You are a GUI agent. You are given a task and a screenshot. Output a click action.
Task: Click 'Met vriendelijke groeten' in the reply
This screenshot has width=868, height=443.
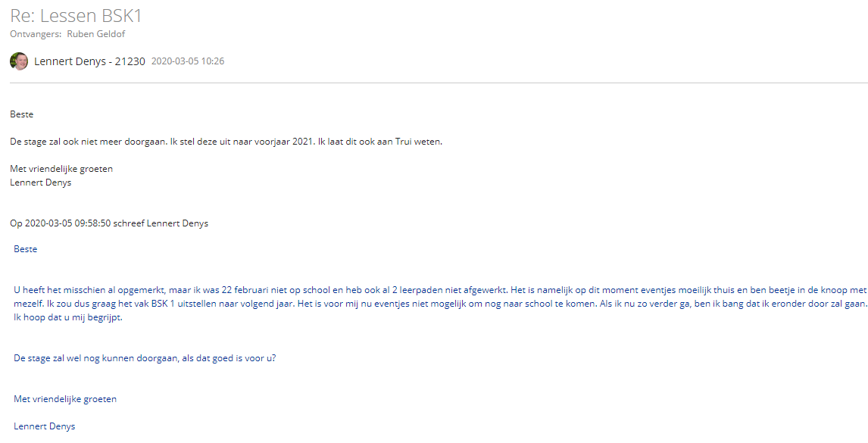coord(61,169)
